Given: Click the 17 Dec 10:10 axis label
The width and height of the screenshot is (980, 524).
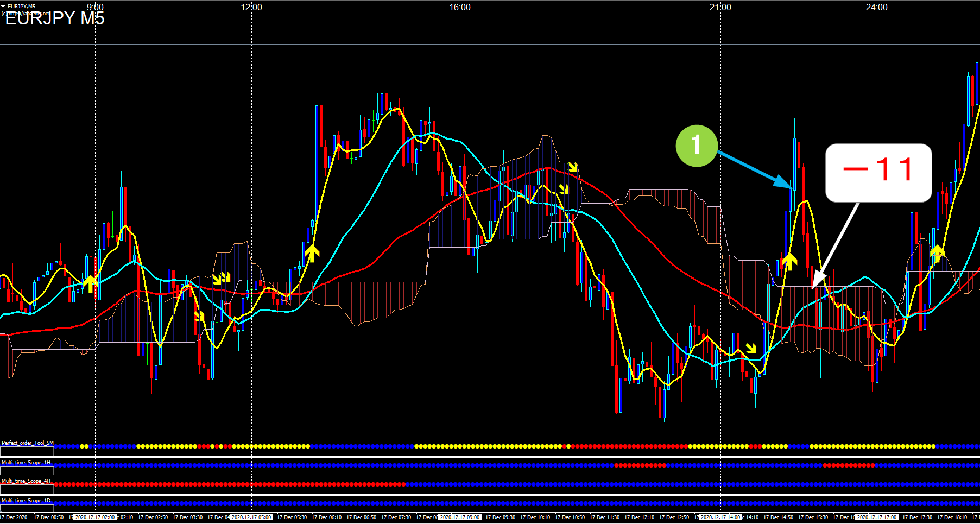Looking at the screenshot, I should [x=535, y=517].
